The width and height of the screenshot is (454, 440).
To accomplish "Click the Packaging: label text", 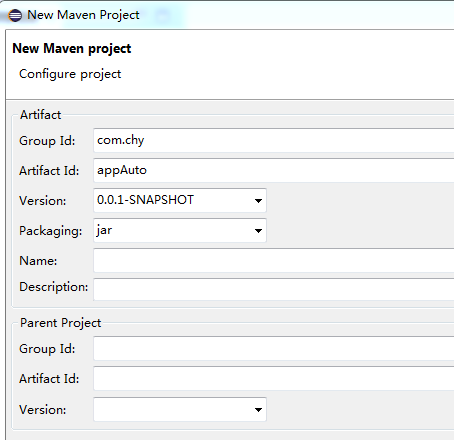I will (x=51, y=231).
